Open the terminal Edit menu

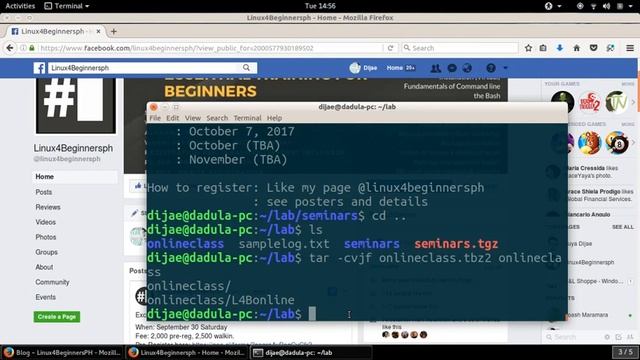coord(173,118)
